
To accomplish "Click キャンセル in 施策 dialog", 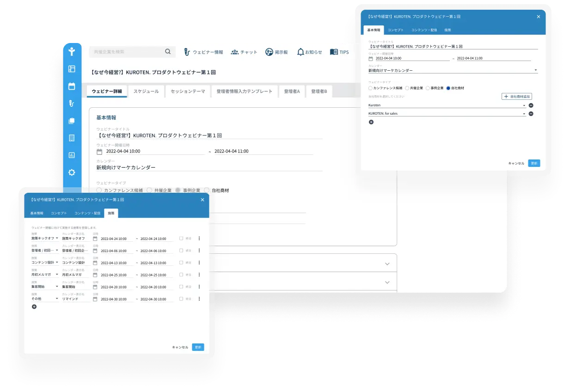I will pyautogui.click(x=180, y=347).
